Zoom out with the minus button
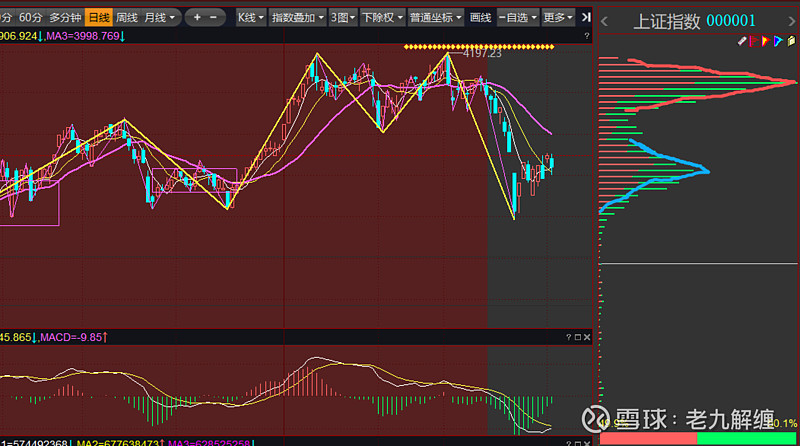Screen dimensions: 800x446 click(x=214, y=17)
